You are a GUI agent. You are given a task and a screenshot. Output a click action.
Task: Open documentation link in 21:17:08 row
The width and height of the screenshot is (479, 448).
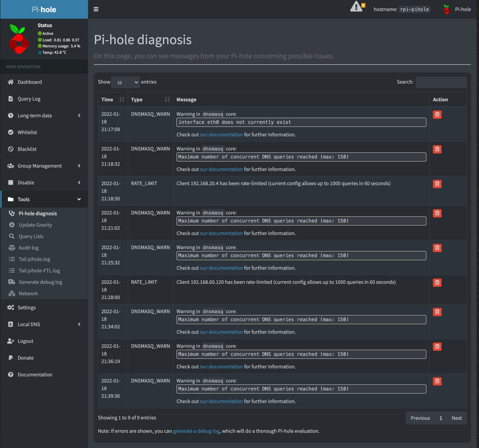221,135
